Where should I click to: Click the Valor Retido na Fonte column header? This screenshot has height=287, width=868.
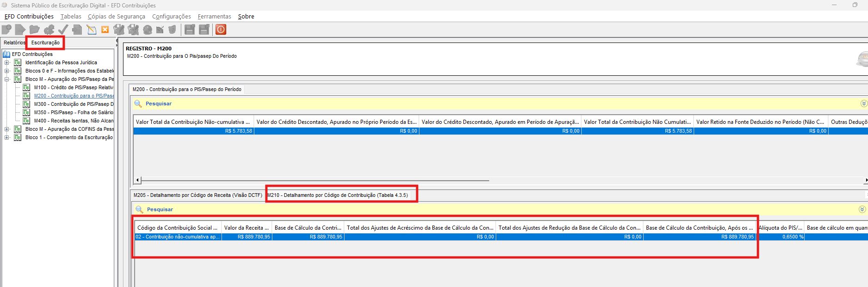point(761,122)
